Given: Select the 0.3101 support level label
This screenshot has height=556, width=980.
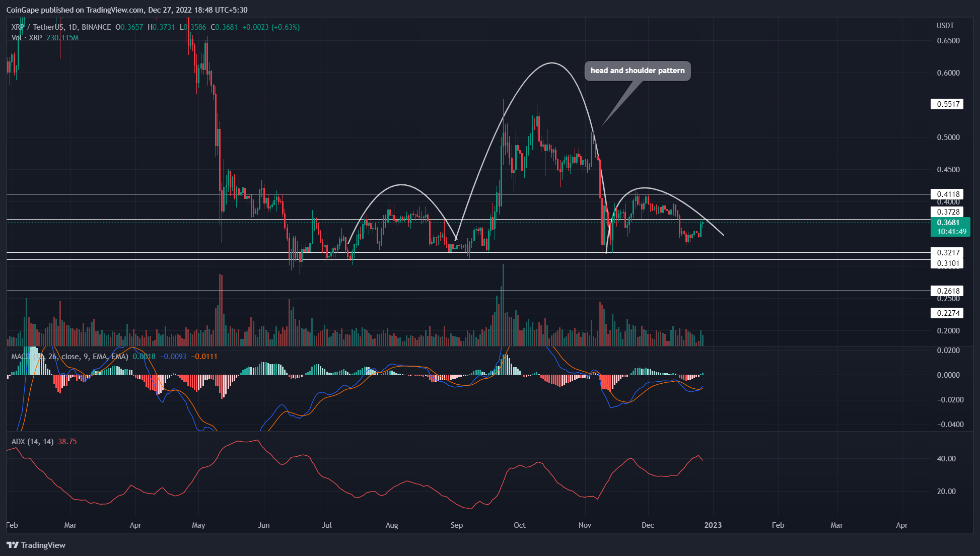Looking at the screenshot, I should 947,263.
